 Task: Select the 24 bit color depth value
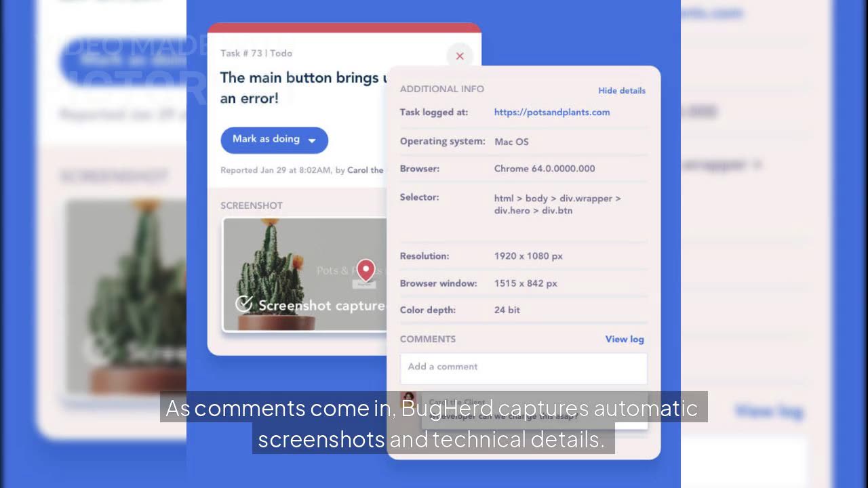click(x=507, y=310)
